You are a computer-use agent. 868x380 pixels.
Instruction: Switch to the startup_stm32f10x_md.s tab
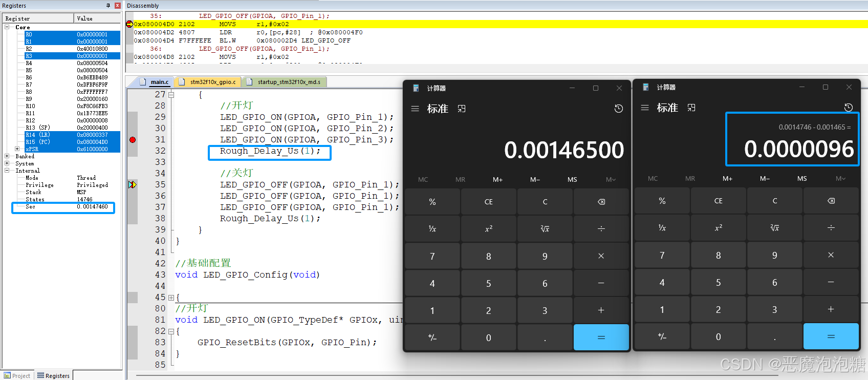tap(284, 82)
